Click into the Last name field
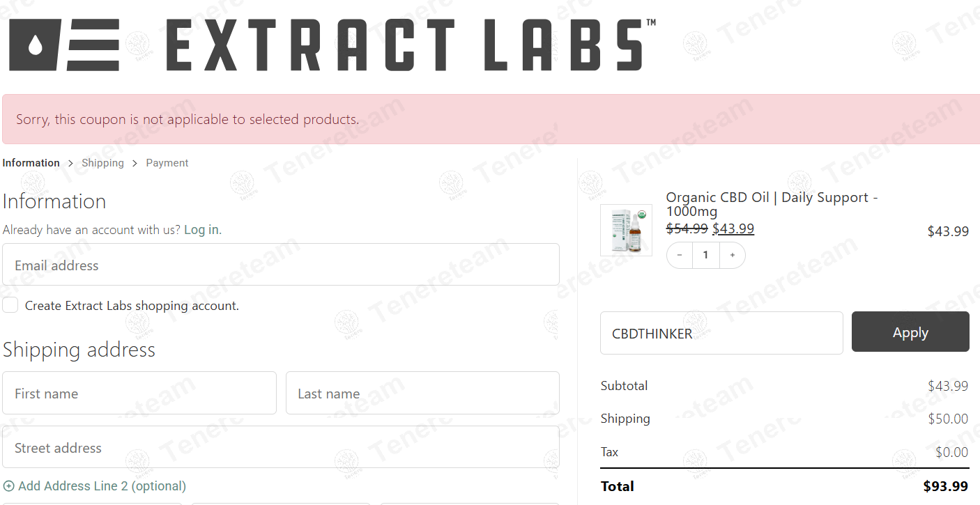The image size is (980, 505). point(422,393)
